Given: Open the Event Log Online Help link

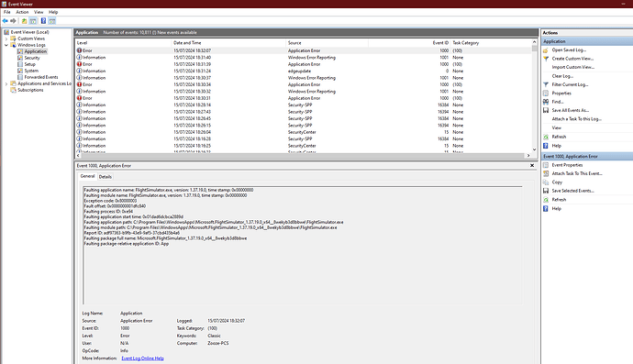Looking at the screenshot, I should click(x=142, y=358).
